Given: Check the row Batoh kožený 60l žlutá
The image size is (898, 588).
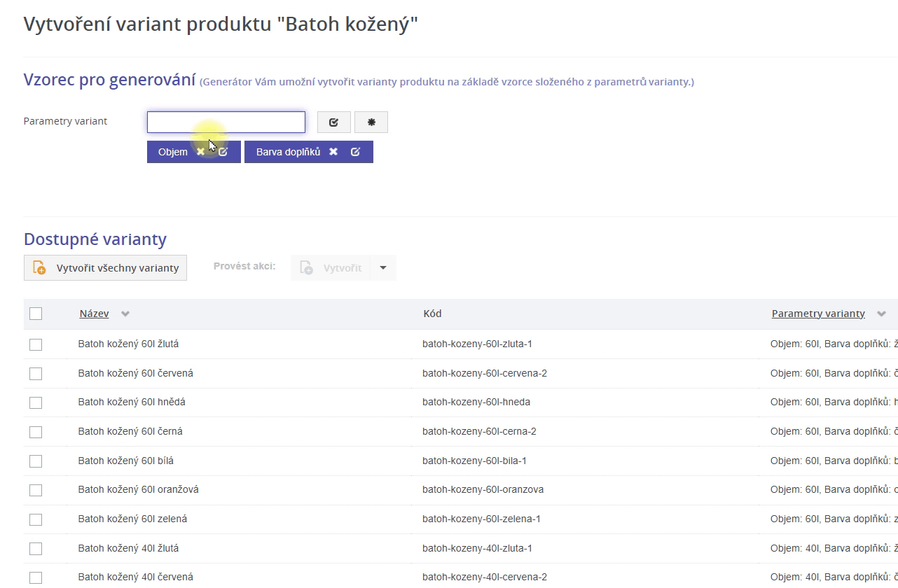Looking at the screenshot, I should [x=36, y=344].
